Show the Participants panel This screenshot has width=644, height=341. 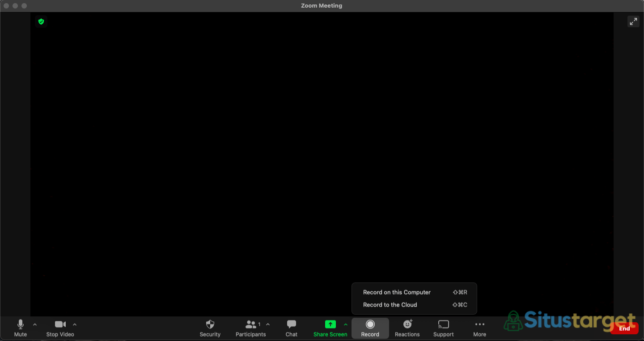coord(251,328)
